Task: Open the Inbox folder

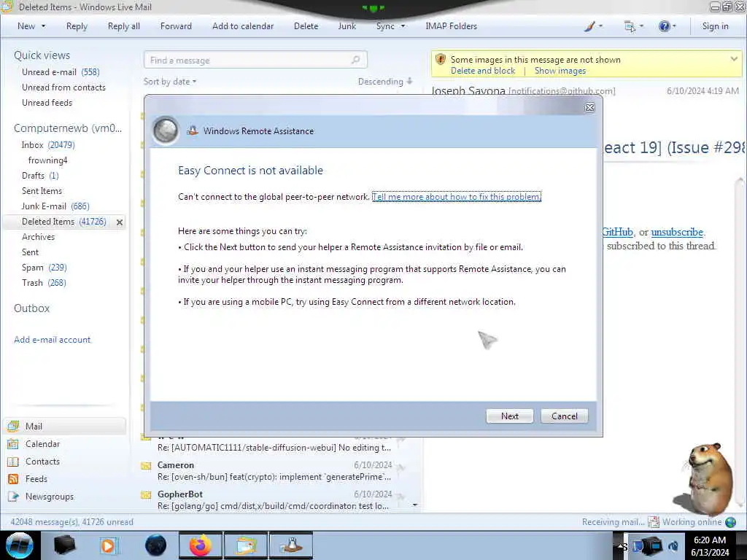Action: pyautogui.click(x=47, y=145)
